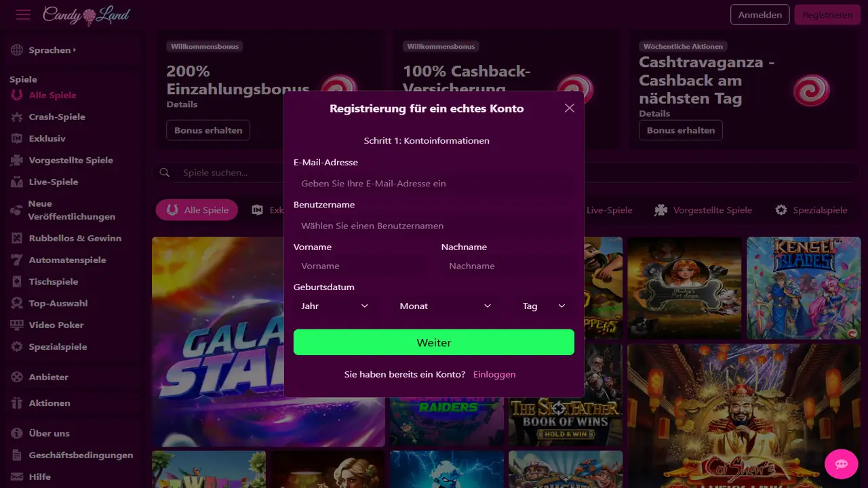The image size is (868, 488).
Task: Click the green Weiter button
Action: click(434, 342)
